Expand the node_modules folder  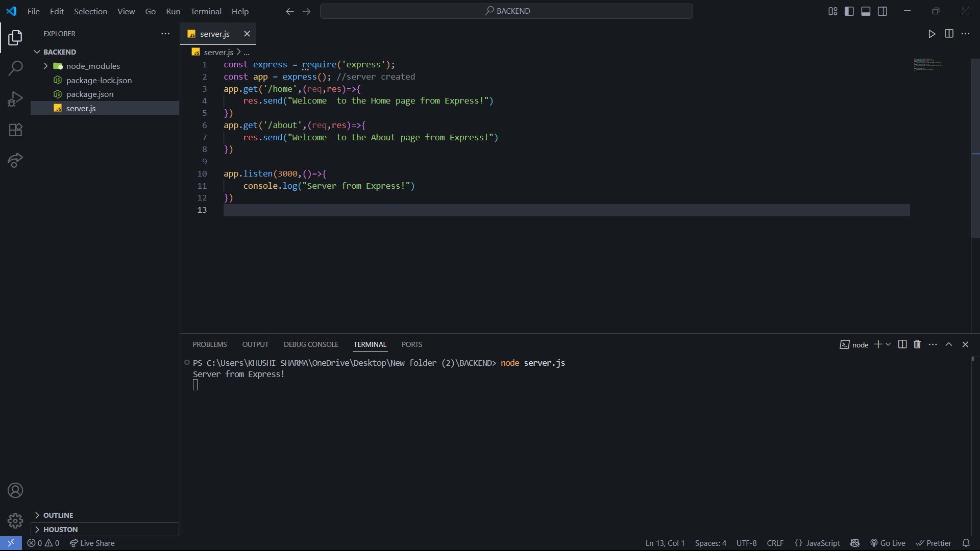(93, 66)
